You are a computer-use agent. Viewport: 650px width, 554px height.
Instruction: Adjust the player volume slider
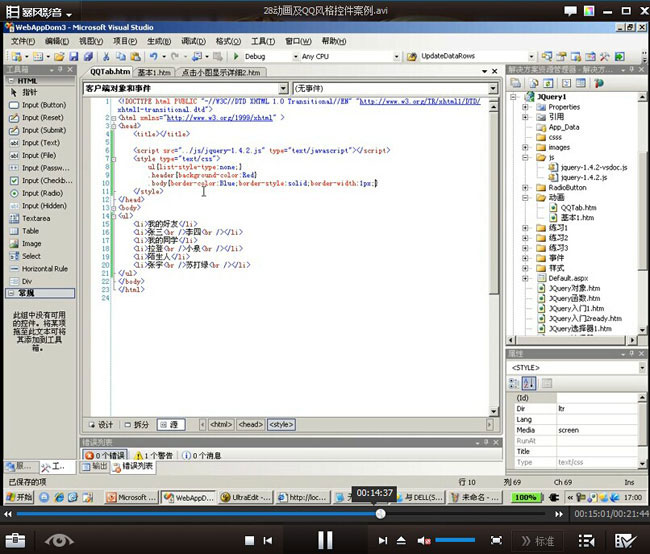point(455,540)
